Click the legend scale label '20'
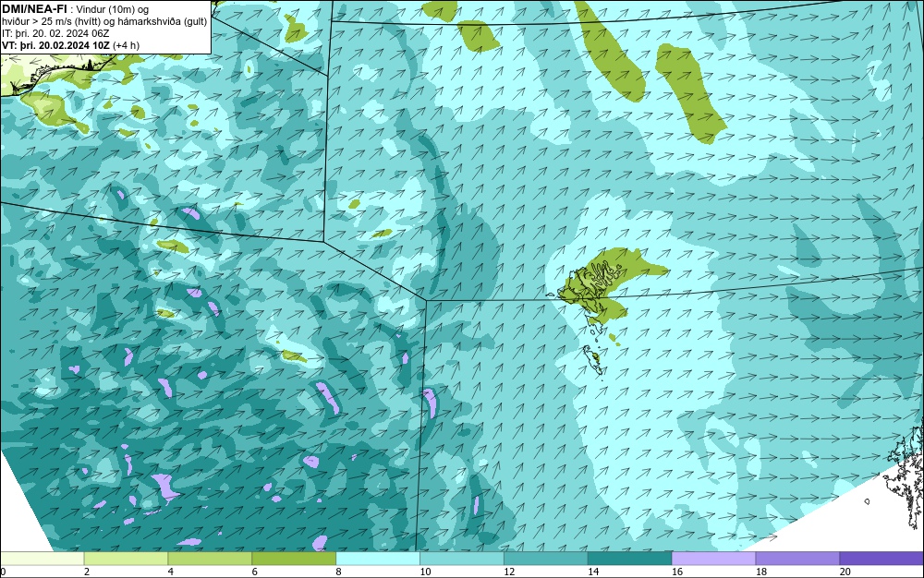 [845, 572]
